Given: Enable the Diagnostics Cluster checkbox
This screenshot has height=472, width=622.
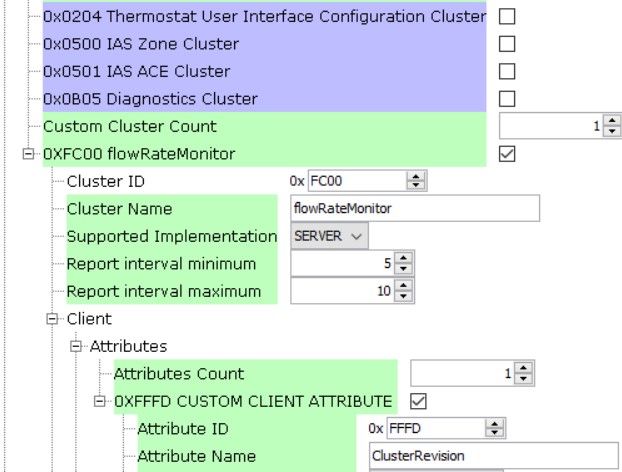Looking at the screenshot, I should click(507, 99).
